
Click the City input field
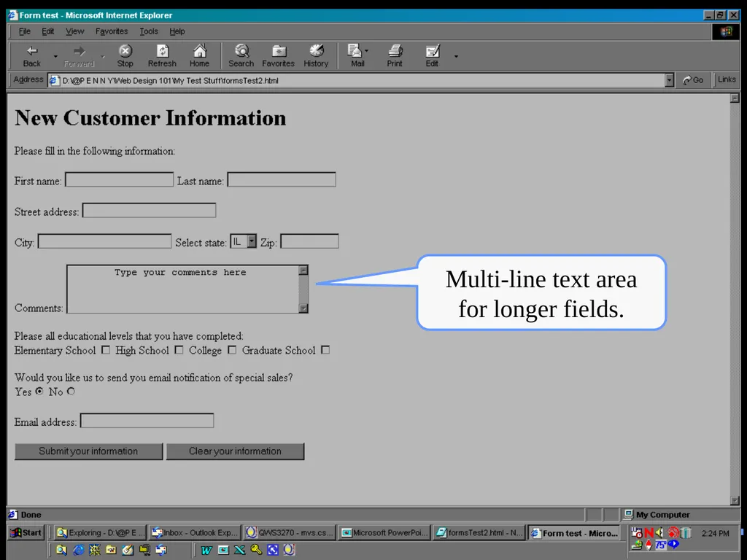click(105, 241)
